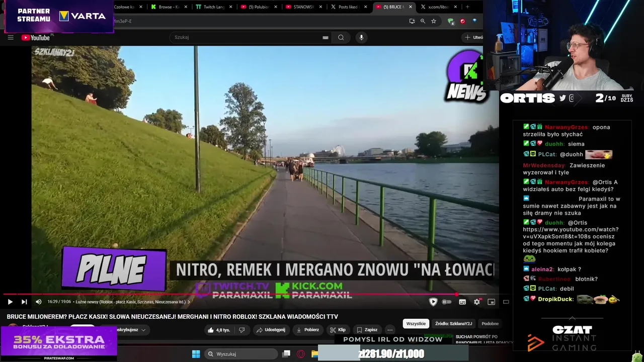The image size is (644, 362).
Task: Open the green extension with badge 4
Action: click(x=451, y=21)
